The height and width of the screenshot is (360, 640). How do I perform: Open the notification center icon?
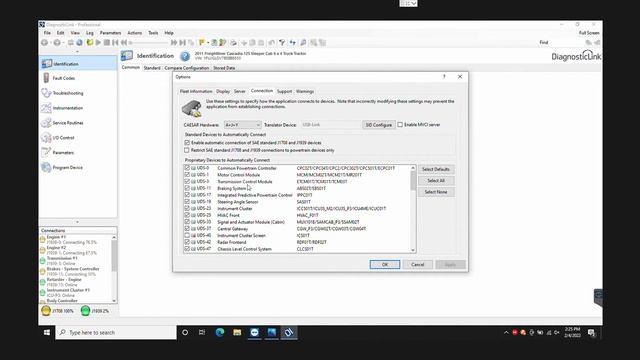591,333
